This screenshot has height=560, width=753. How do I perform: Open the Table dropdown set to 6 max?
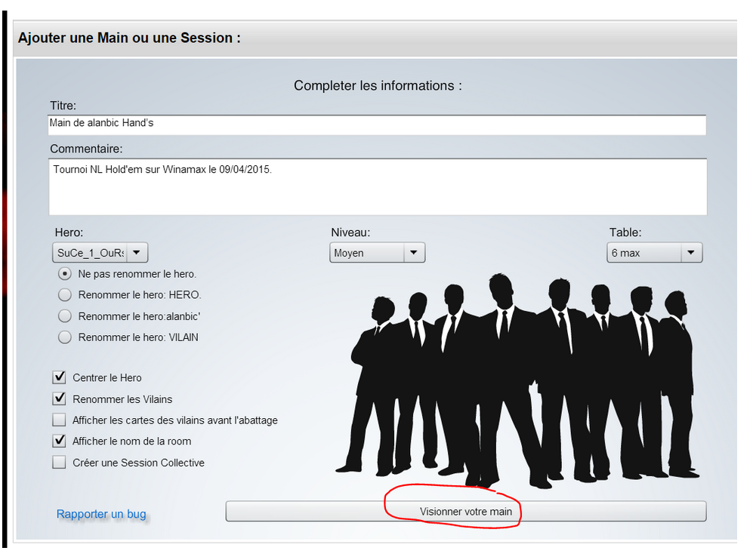click(655, 252)
